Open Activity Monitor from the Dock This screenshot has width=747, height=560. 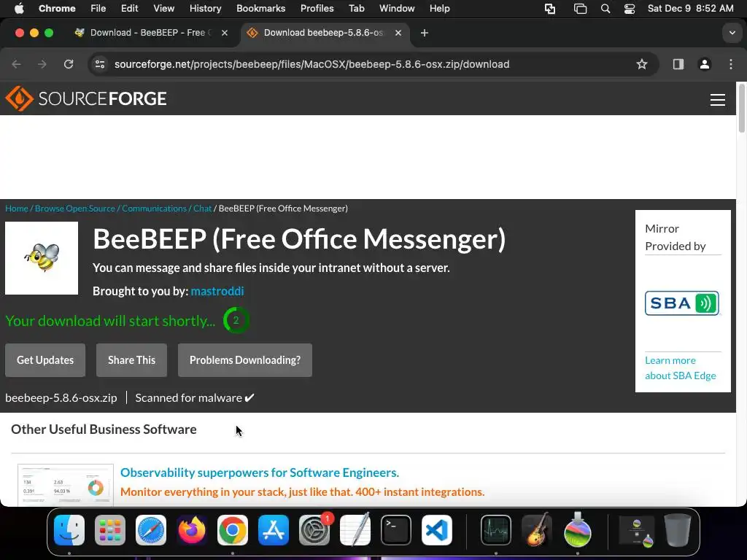pyautogui.click(x=496, y=530)
